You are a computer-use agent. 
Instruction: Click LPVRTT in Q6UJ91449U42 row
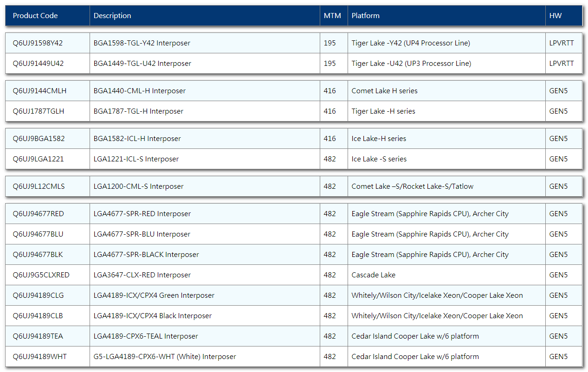coord(562,64)
